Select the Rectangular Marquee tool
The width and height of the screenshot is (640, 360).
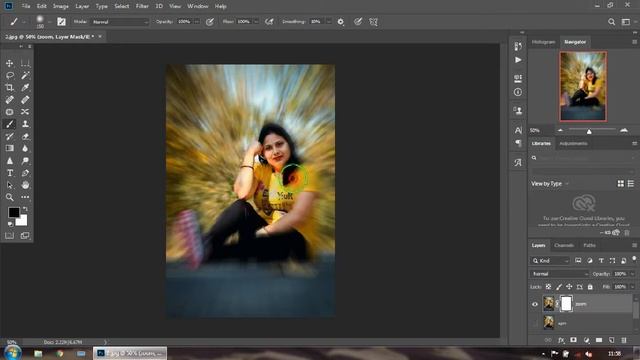[25, 63]
